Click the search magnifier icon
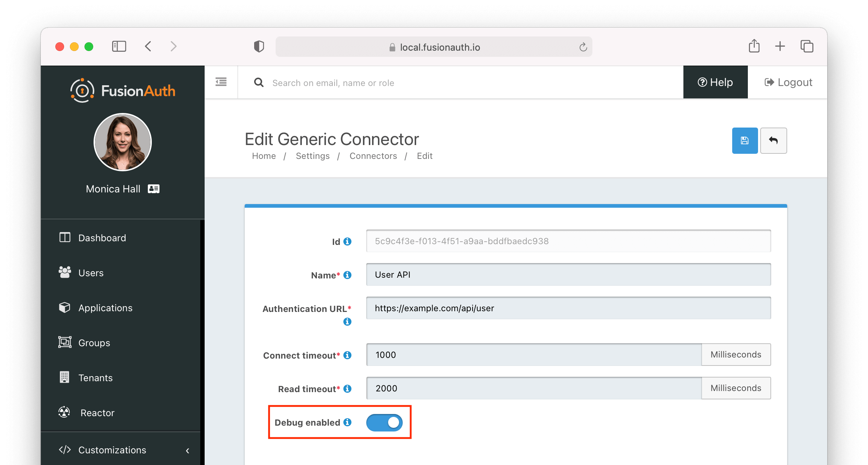The width and height of the screenshot is (868, 465). [x=259, y=82]
